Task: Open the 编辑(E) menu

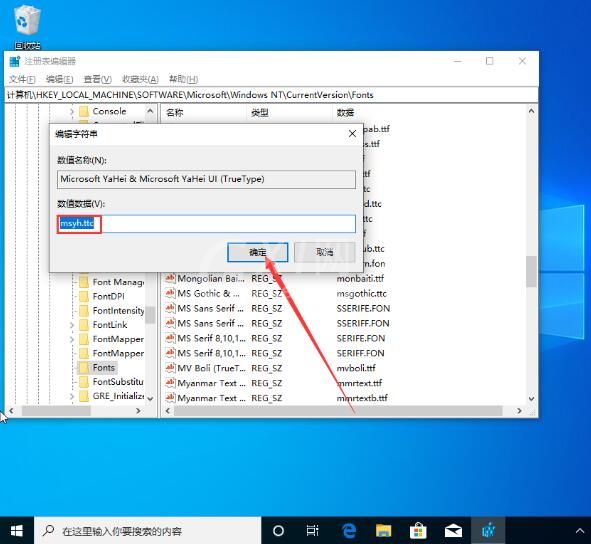Action: click(59, 80)
